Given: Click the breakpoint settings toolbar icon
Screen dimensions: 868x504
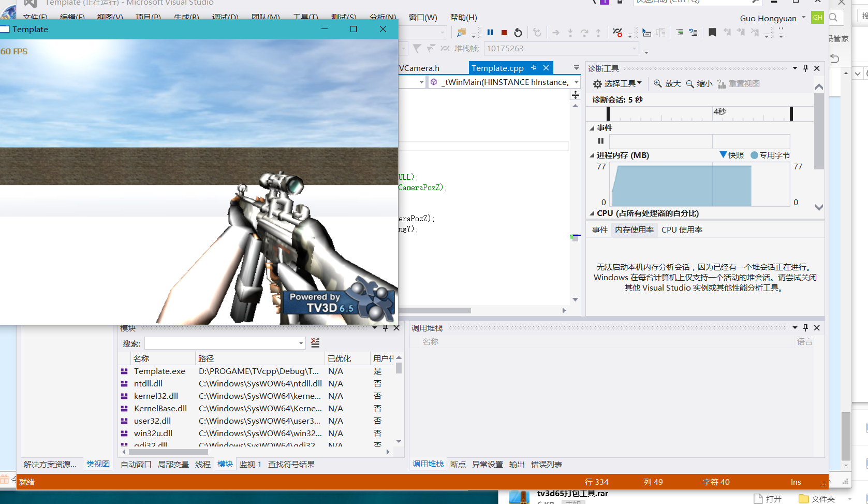Looking at the screenshot, I should pyautogui.click(x=617, y=33).
